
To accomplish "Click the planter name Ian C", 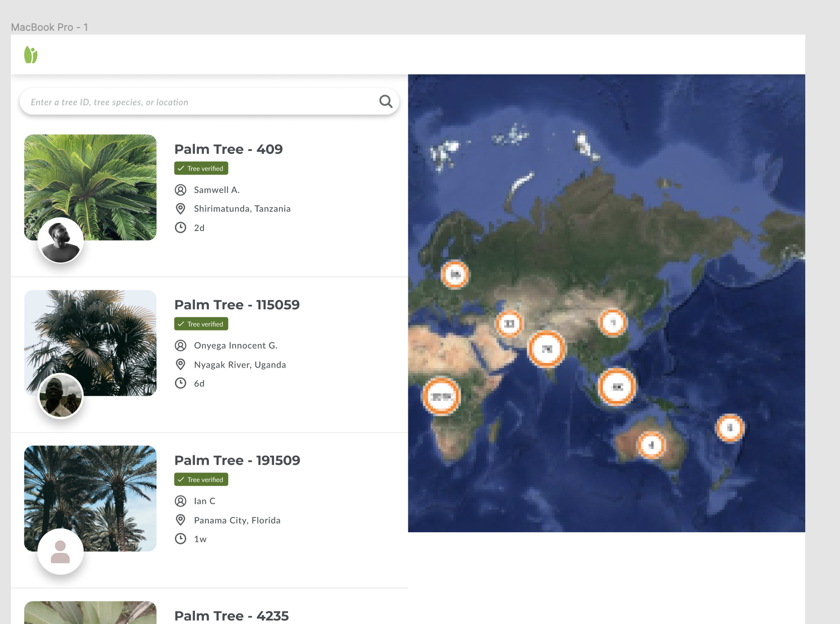I will click(204, 501).
